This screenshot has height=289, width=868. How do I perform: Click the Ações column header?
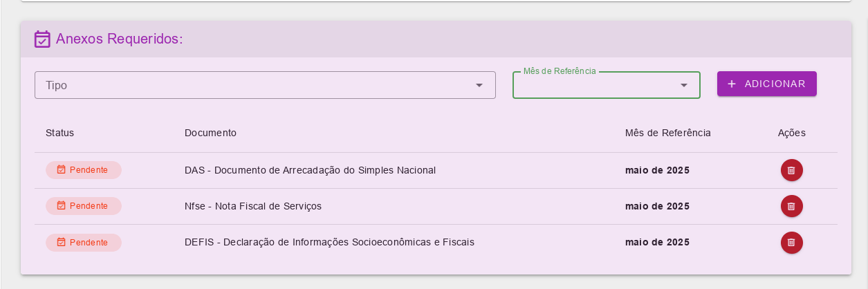click(x=791, y=133)
